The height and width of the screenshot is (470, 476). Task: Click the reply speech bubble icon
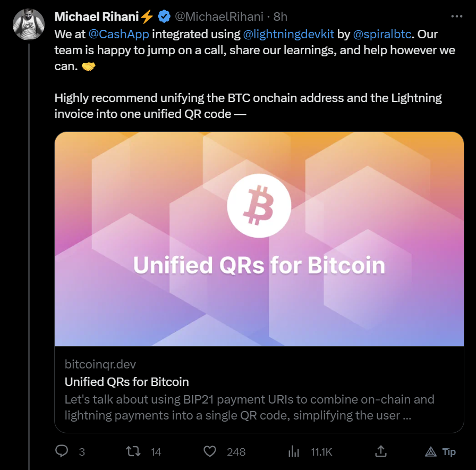click(62, 451)
